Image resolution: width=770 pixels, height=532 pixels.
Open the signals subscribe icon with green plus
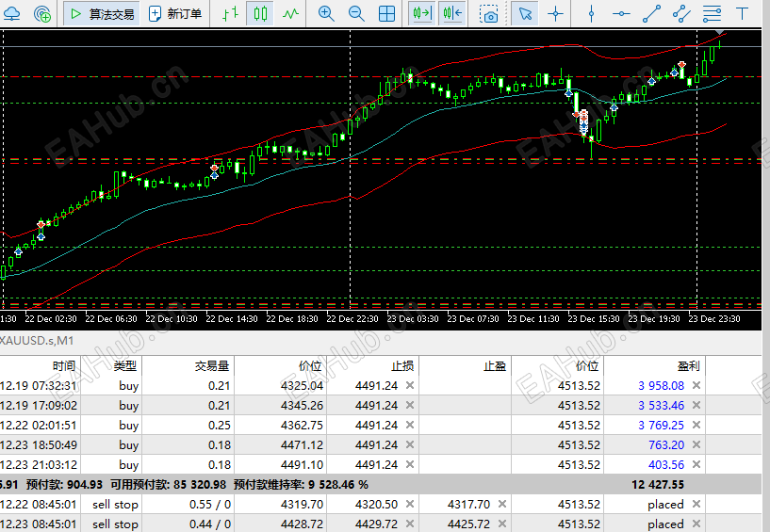[x=42, y=13]
